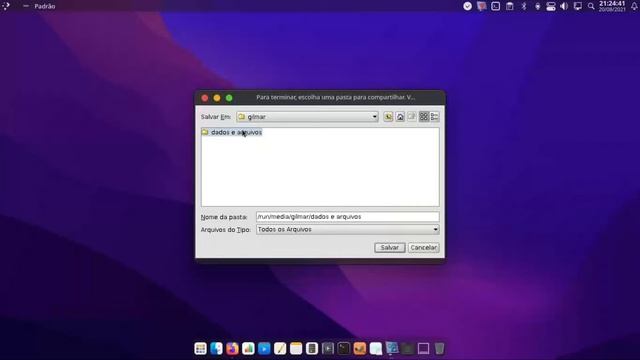Dismiss the dialog with Cancelar
The height and width of the screenshot is (360, 640).
pyautogui.click(x=424, y=247)
